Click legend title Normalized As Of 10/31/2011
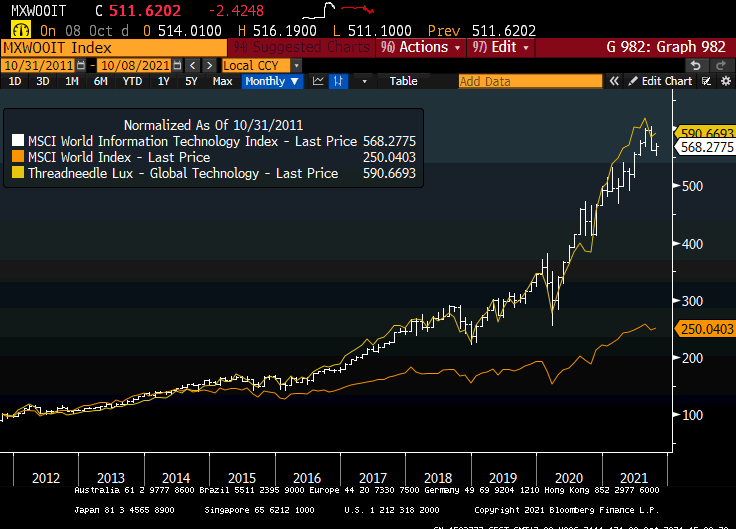736x529 pixels. coord(214,125)
